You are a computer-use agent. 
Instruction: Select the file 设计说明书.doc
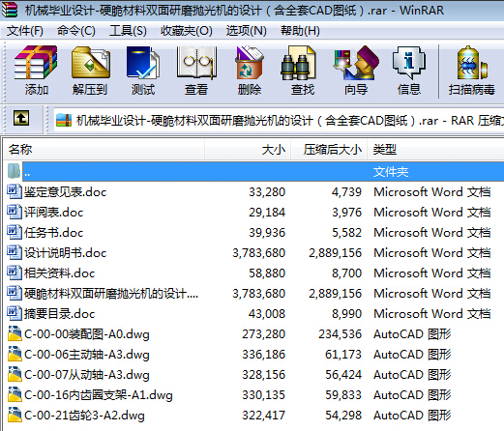[x=66, y=253]
